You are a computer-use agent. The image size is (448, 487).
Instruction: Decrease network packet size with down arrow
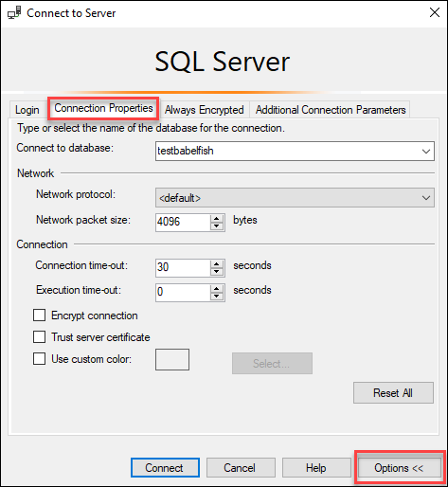click(217, 226)
